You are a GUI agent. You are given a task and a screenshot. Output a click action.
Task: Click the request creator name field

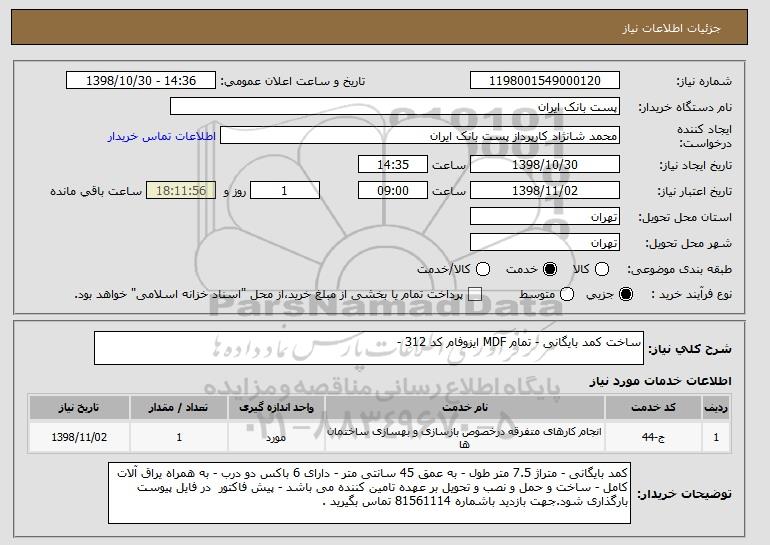(420, 136)
